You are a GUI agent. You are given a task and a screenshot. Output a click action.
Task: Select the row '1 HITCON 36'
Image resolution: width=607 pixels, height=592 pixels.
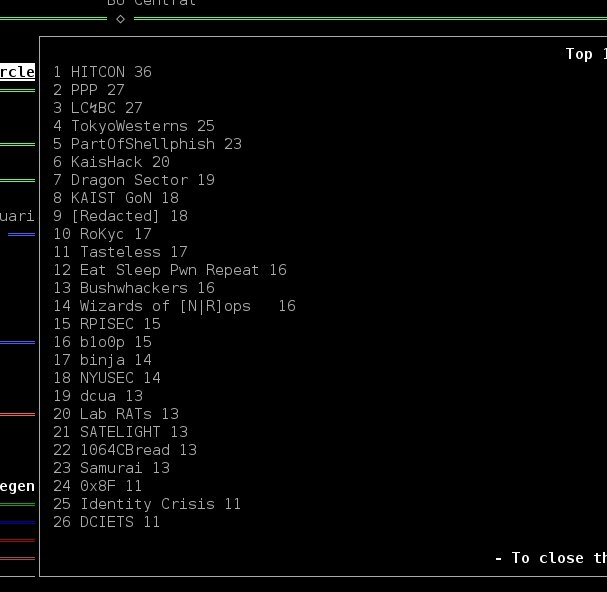tap(102, 72)
